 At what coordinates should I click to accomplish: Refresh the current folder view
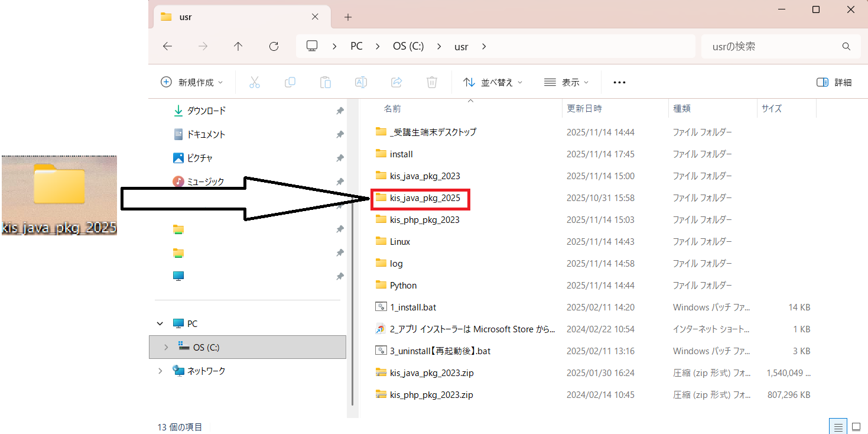coord(274,47)
